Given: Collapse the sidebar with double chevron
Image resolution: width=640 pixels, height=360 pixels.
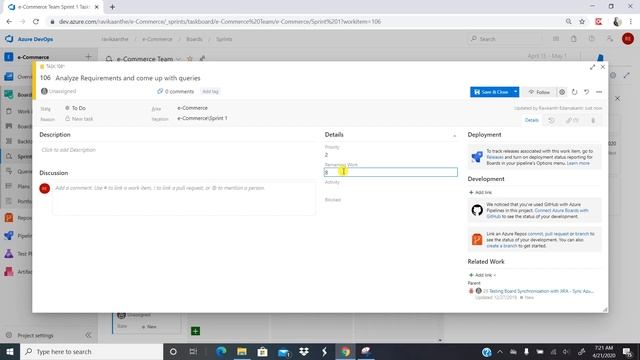Looking at the screenshot, I should (88, 335).
